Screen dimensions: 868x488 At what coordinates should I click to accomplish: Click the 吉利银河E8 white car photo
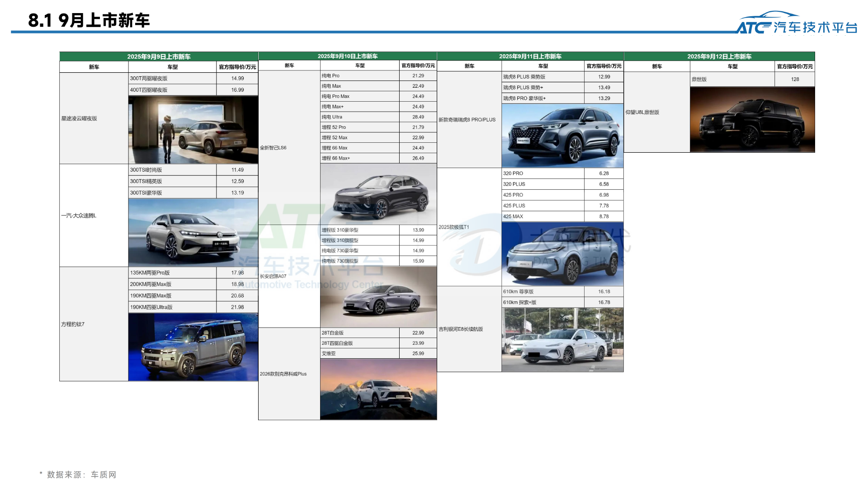coord(562,340)
